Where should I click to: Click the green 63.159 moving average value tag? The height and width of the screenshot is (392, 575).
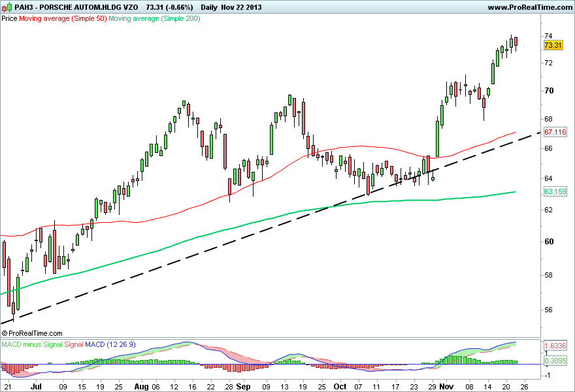point(555,191)
